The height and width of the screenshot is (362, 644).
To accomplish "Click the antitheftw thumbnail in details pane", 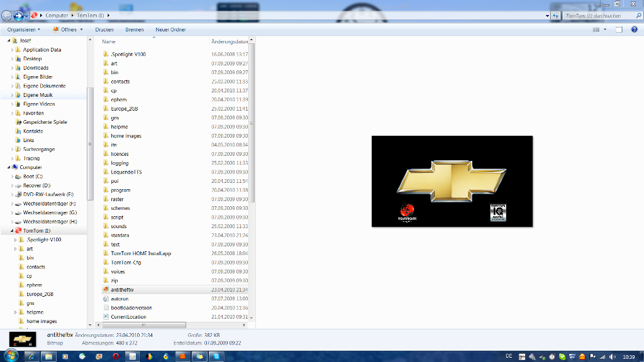I will click(x=23, y=339).
